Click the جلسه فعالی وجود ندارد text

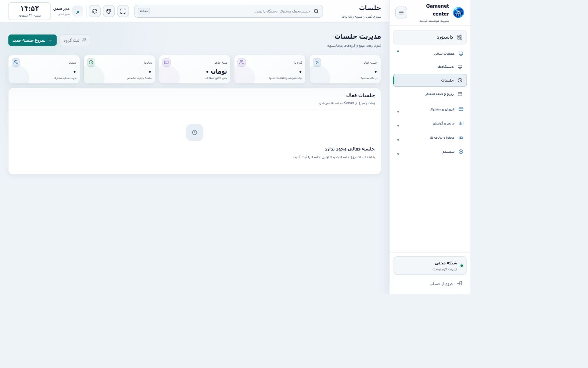(350, 149)
